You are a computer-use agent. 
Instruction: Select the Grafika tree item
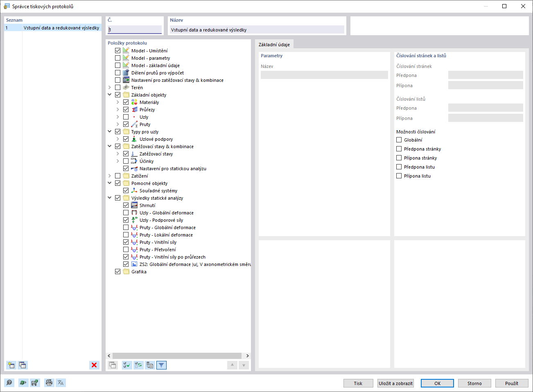(x=139, y=272)
